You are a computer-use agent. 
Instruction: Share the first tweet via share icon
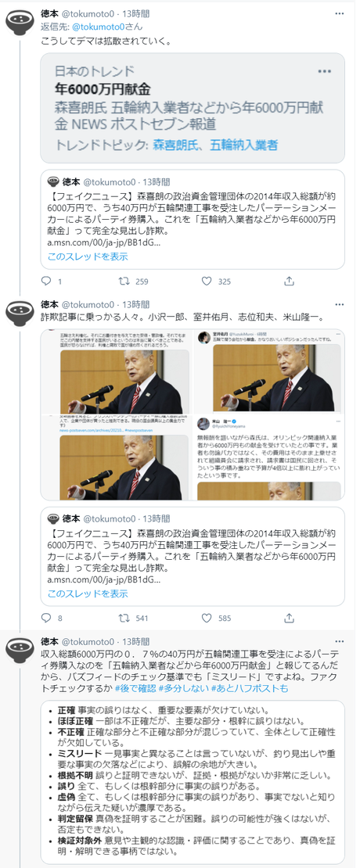289,282
